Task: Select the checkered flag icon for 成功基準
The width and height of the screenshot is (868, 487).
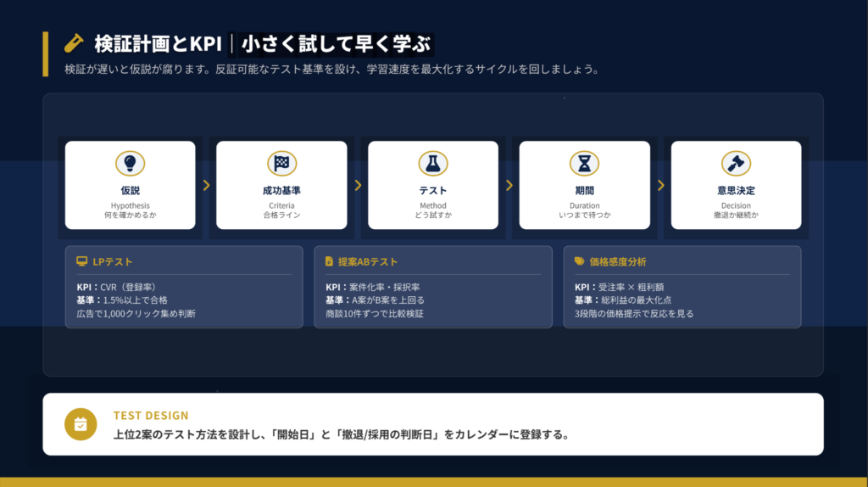Action: 281,163
